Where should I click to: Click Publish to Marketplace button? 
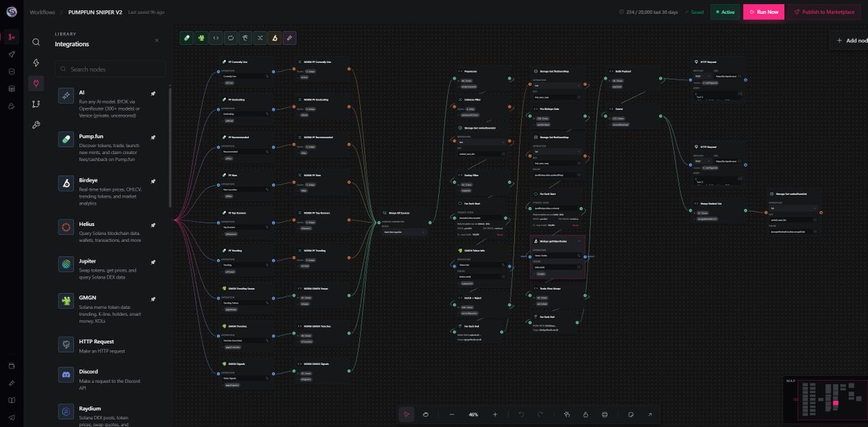pos(825,12)
